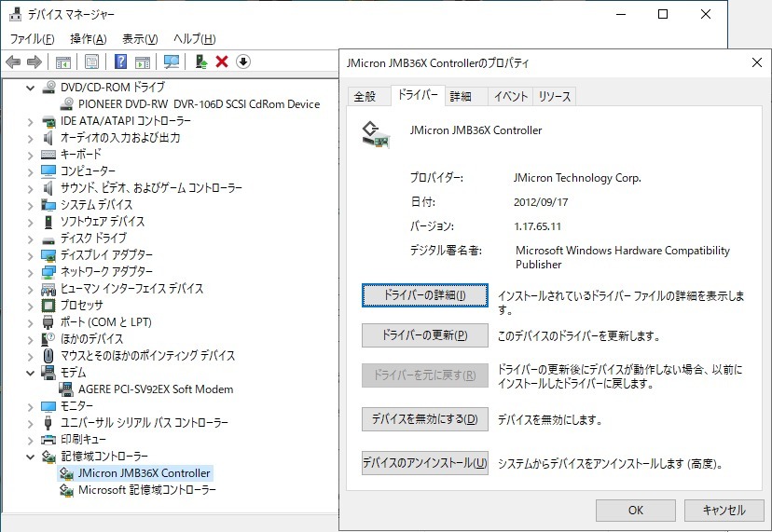Select the ドライバー tab
The height and width of the screenshot is (532, 772).
pyautogui.click(x=418, y=95)
